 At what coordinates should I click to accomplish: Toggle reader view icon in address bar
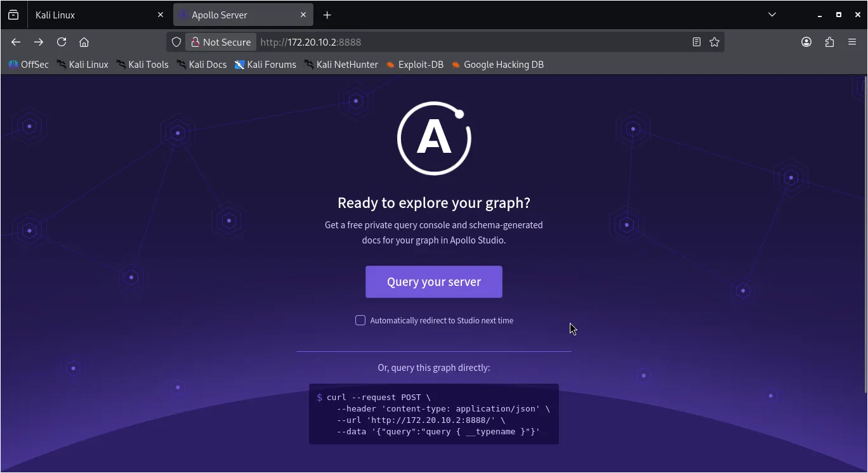(697, 42)
